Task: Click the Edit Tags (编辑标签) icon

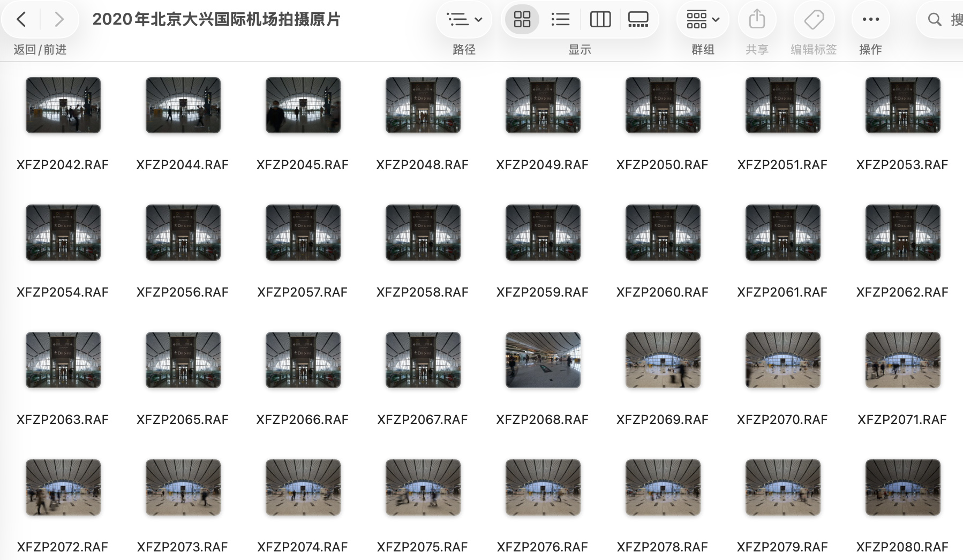Action: (x=814, y=20)
